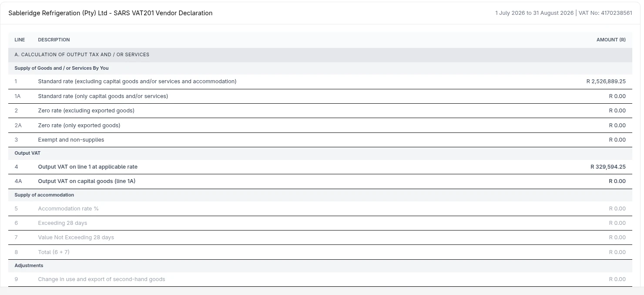
Task: Click the R 0.00 amount for Zero rate only exported goods
Action: click(x=617, y=125)
